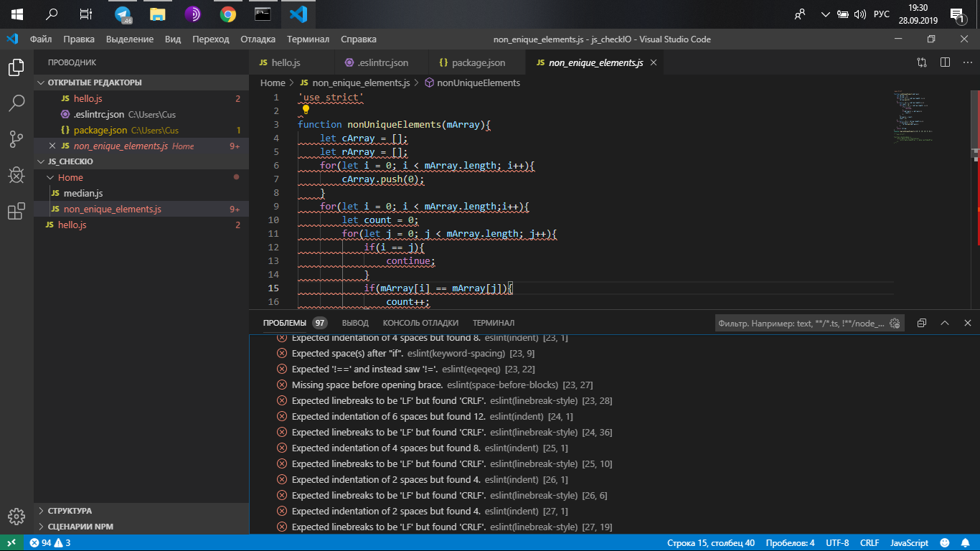Close non_enique_elements.js in Open Editors list
The width and height of the screenshot is (980, 551).
click(52, 146)
